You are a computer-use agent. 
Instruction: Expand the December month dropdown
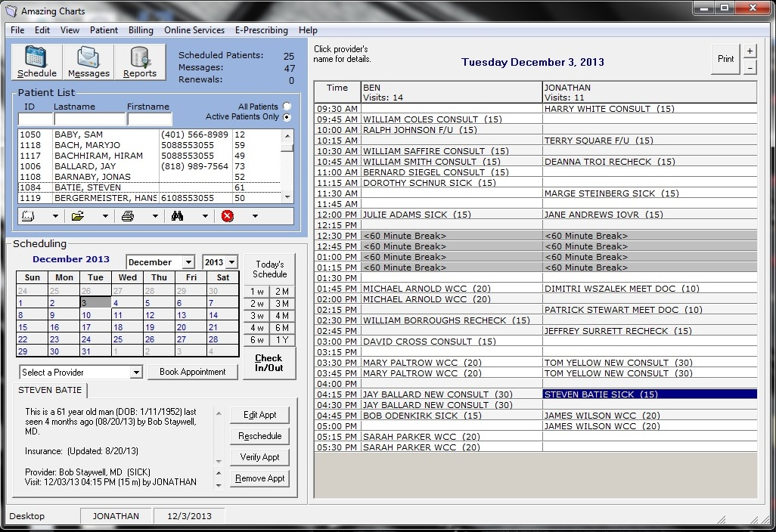tap(188, 262)
